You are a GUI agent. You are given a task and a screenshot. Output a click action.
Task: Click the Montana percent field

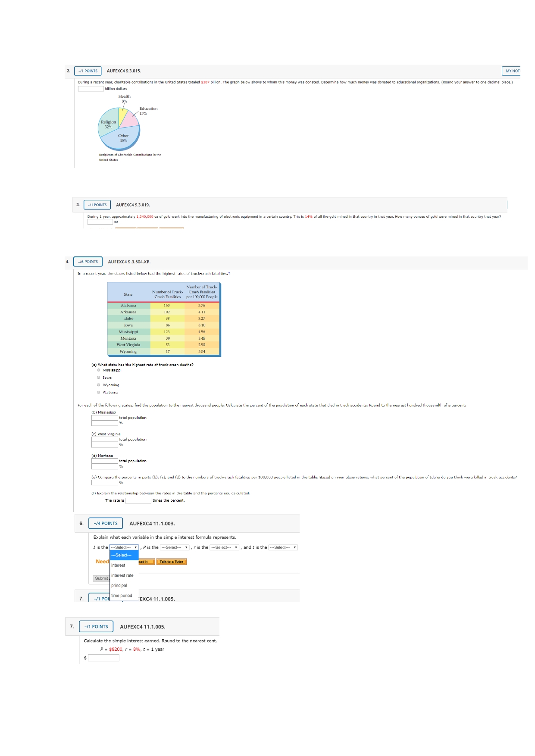[x=105, y=466]
